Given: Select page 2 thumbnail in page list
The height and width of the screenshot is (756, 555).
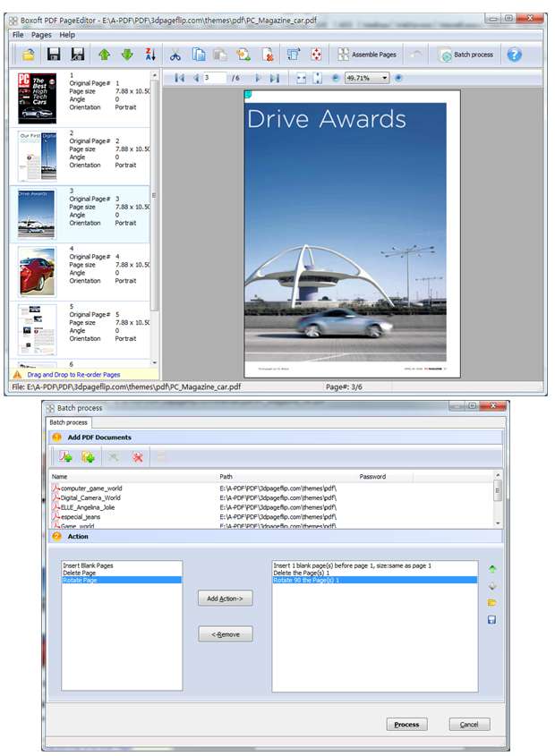Looking at the screenshot, I should (38, 157).
